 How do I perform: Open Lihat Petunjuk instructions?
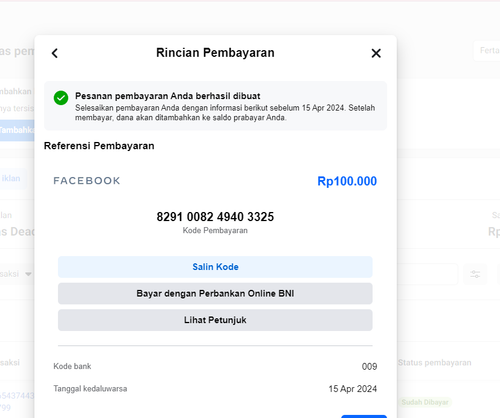point(215,320)
